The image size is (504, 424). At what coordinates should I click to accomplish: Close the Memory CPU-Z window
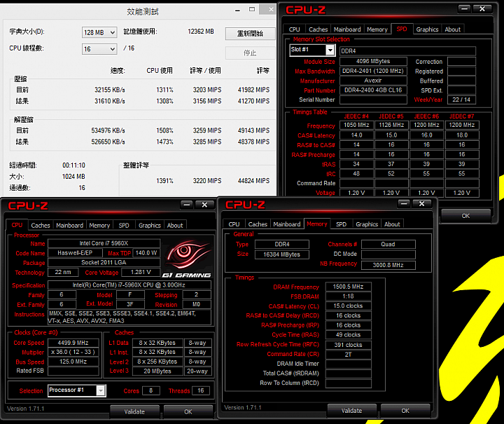click(x=421, y=204)
